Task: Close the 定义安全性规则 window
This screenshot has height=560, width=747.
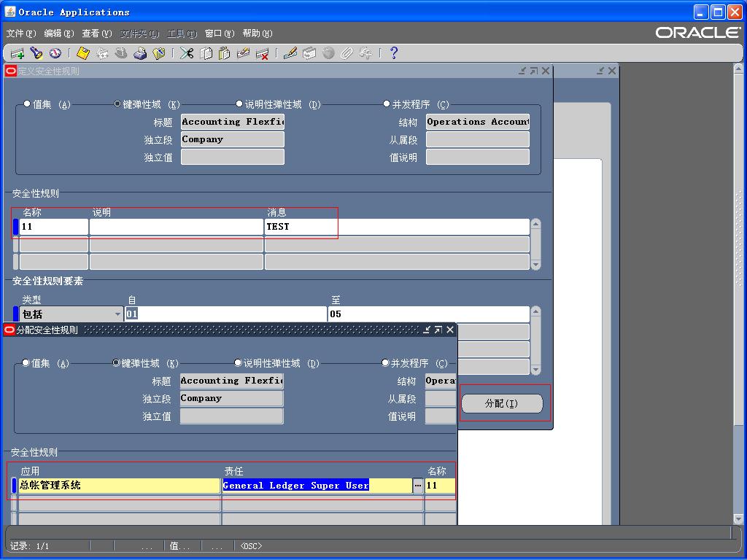Action: [546, 71]
